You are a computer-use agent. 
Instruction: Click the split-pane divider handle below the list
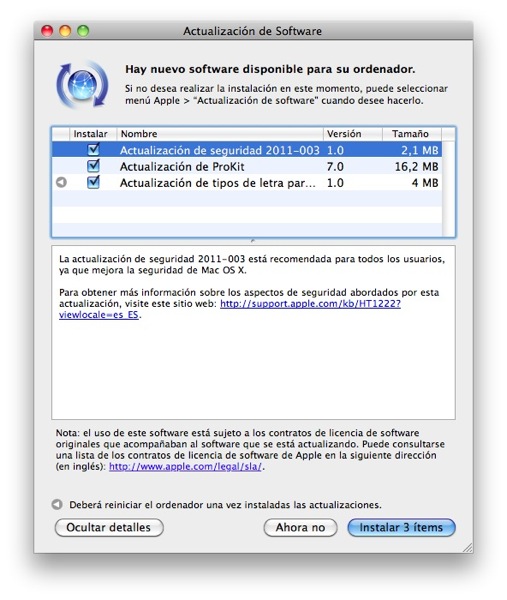pos(253,241)
